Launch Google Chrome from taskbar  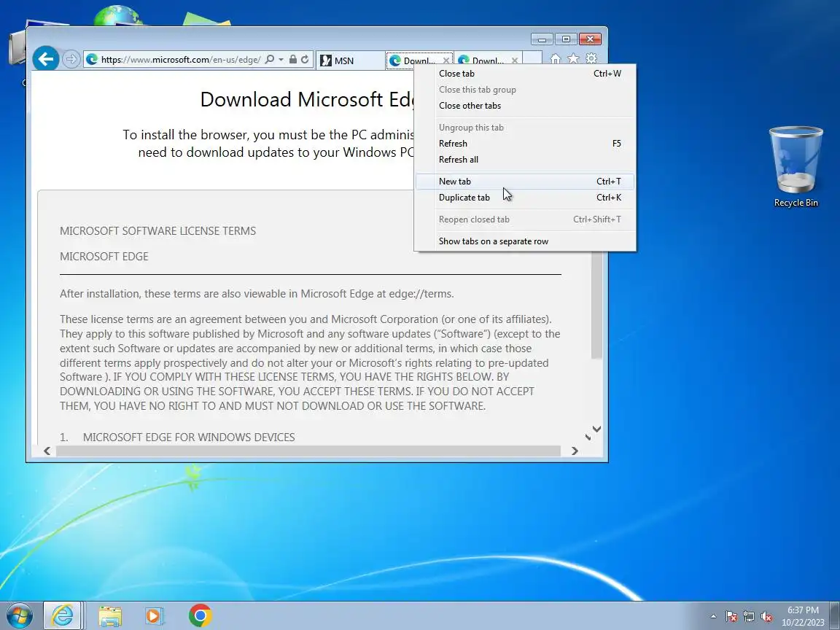coord(201,615)
